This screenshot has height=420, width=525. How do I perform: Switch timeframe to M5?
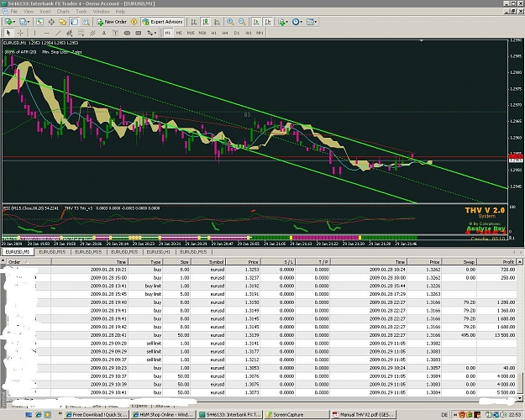coord(179,33)
